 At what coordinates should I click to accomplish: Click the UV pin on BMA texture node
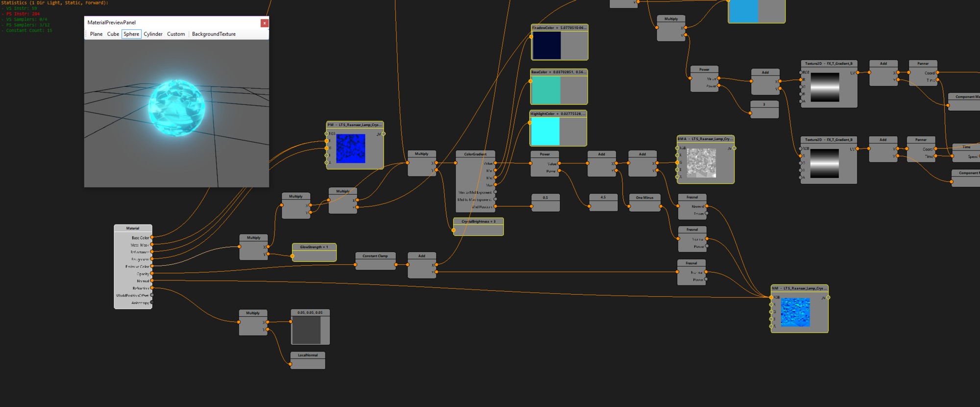pyautogui.click(x=734, y=148)
